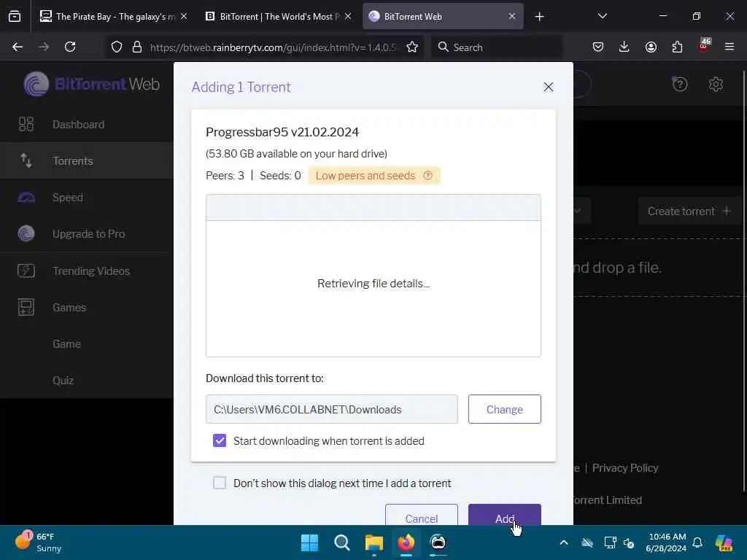Open File Explorer from taskbar

coord(374,542)
